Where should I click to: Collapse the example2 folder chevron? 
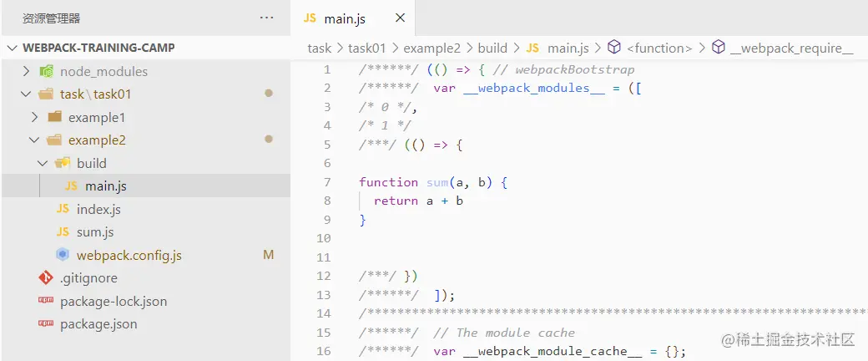[x=34, y=140]
